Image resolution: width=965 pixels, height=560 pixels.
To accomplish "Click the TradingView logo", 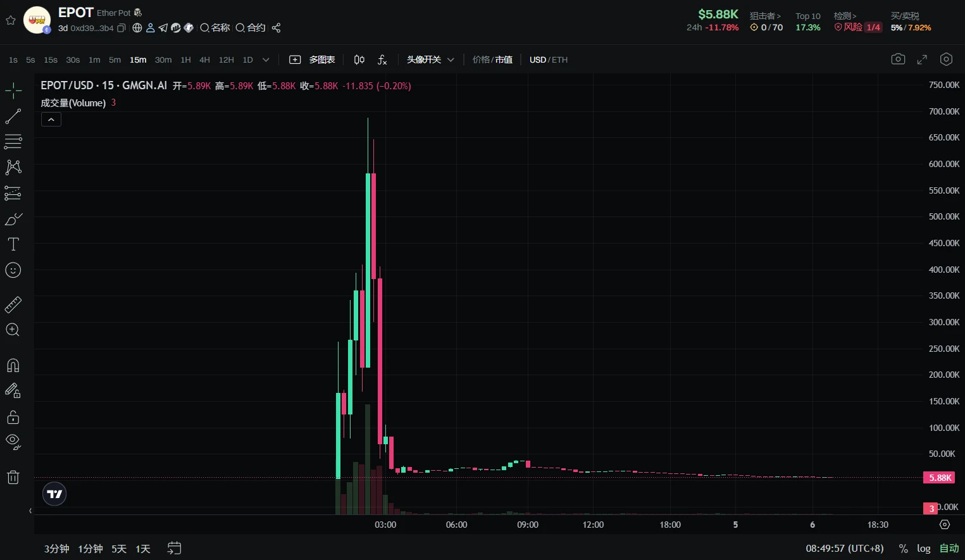I will point(54,494).
